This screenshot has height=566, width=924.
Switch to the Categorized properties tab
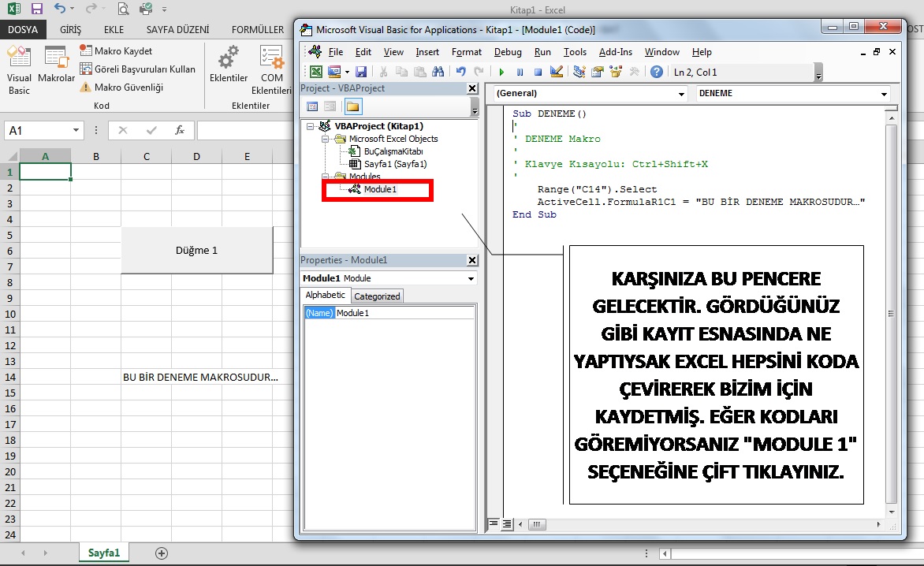pos(377,296)
